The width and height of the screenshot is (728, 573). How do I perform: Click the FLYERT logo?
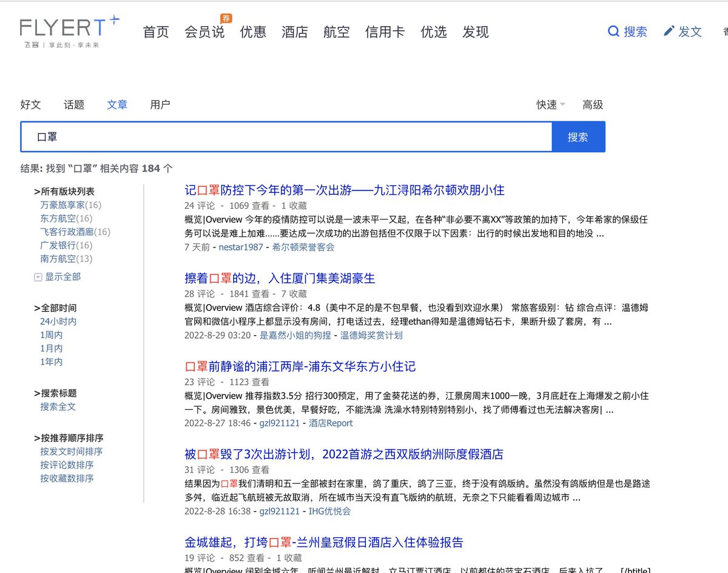[x=69, y=32]
